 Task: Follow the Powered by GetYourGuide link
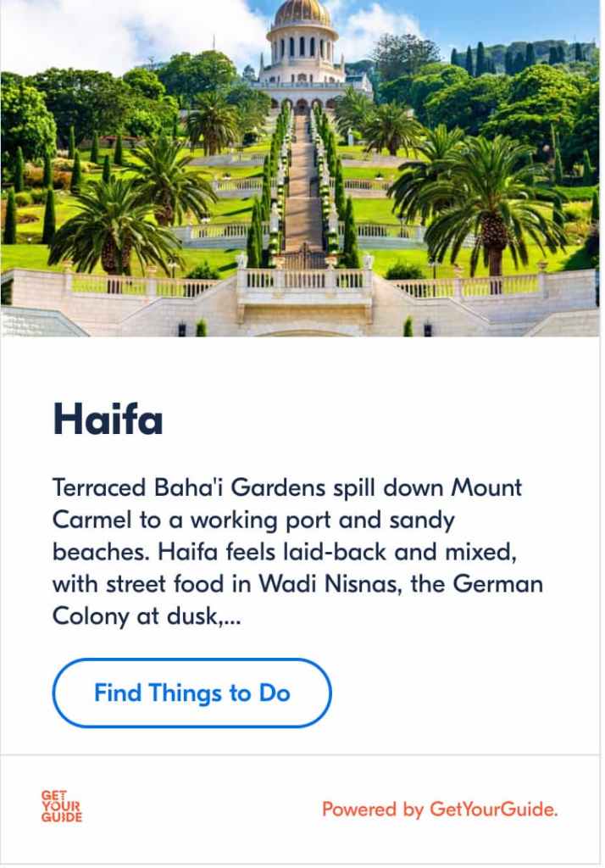click(440, 810)
